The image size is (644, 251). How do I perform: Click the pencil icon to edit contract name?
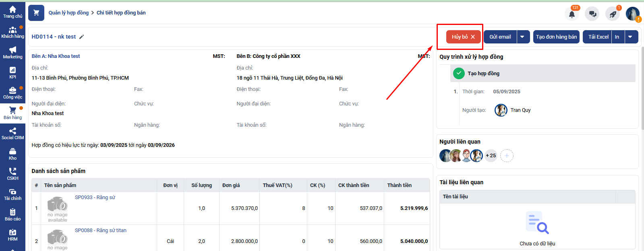(81, 37)
